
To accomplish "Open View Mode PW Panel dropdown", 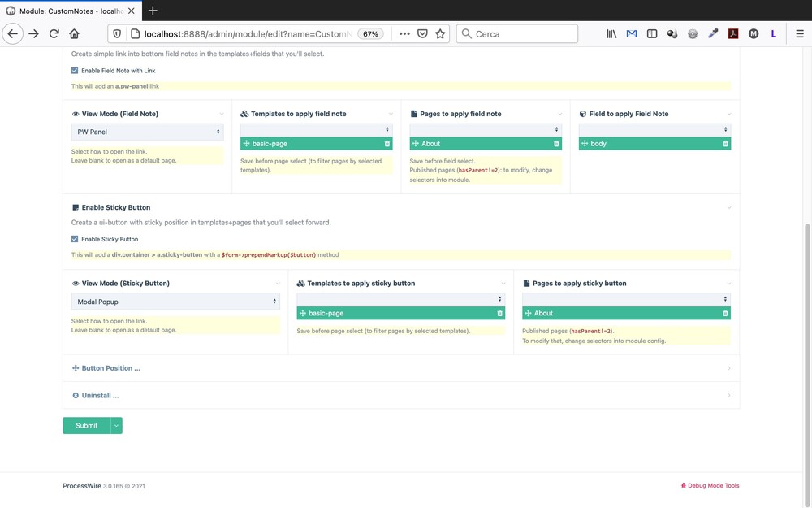I will click(147, 132).
